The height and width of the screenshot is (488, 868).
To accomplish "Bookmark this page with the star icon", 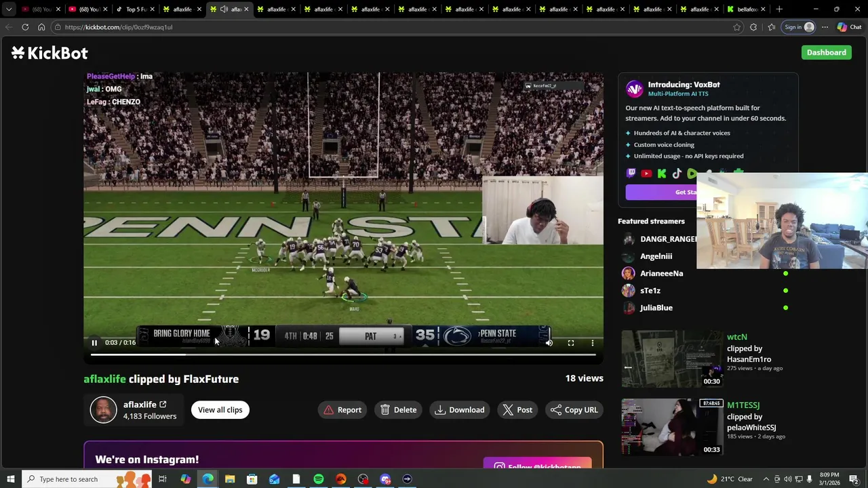I will click(x=737, y=27).
